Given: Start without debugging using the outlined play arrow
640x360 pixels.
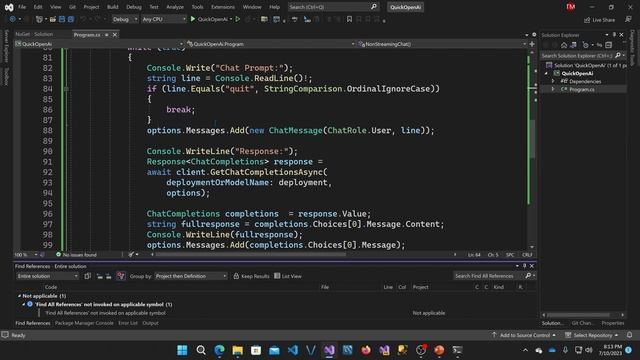Looking at the screenshot, I should (x=238, y=19).
